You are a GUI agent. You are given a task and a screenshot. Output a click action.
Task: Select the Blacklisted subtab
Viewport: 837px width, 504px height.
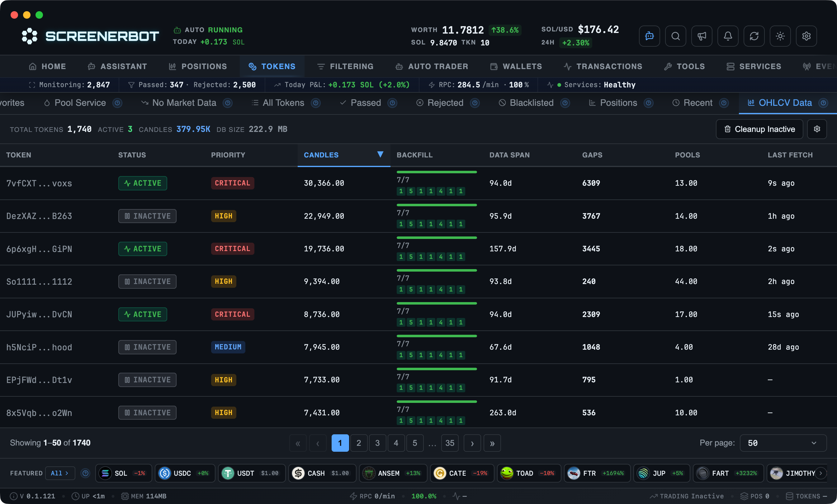click(526, 103)
